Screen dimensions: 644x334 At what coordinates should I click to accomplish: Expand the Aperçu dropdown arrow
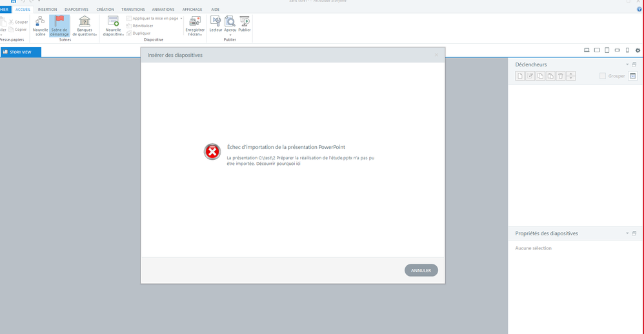230,35
